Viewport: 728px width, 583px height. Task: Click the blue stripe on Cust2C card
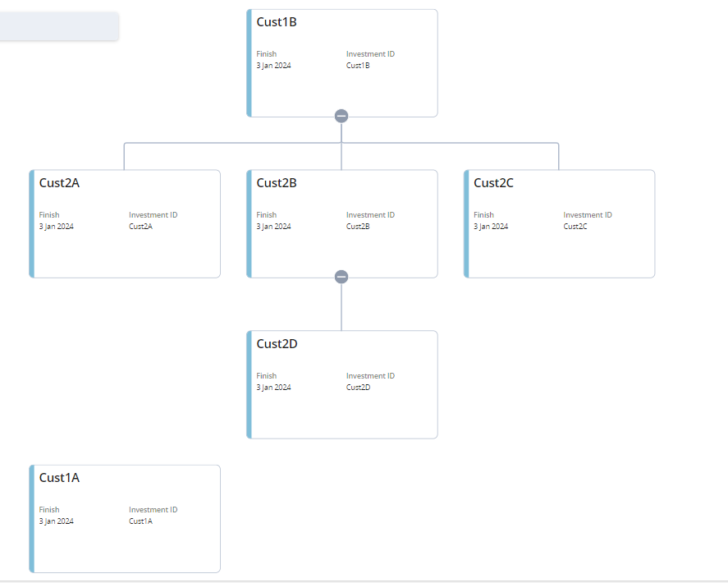click(466, 223)
